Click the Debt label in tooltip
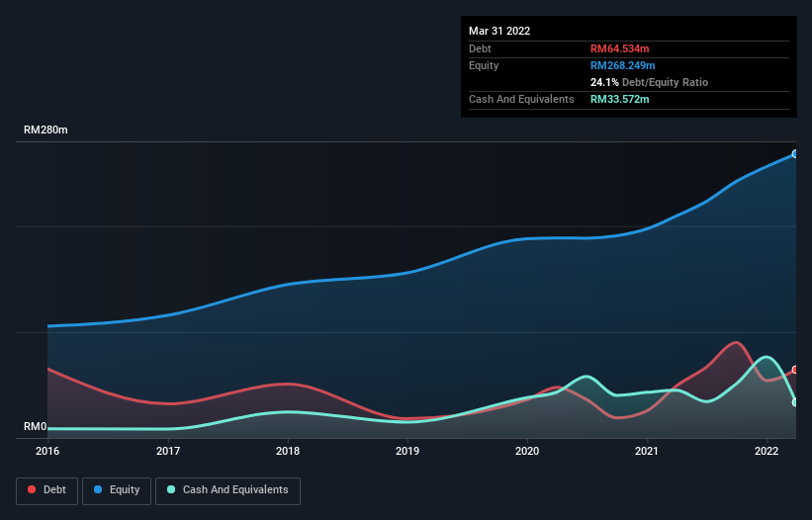 tap(480, 48)
